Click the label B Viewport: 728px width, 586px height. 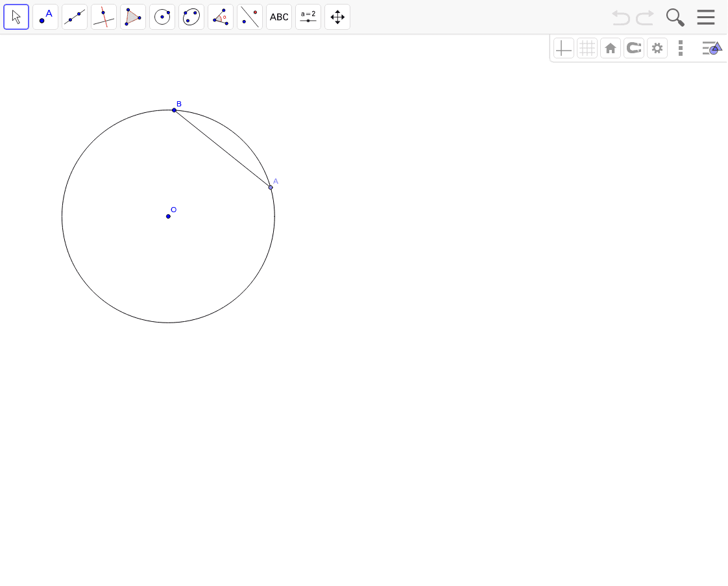click(x=178, y=104)
